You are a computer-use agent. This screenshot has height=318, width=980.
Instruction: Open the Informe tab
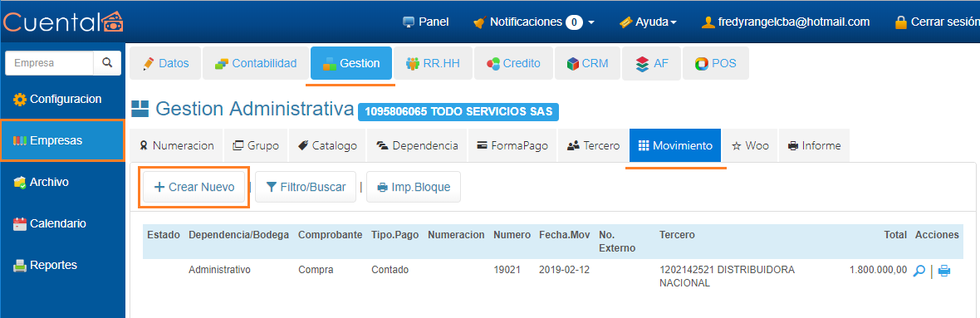814,145
